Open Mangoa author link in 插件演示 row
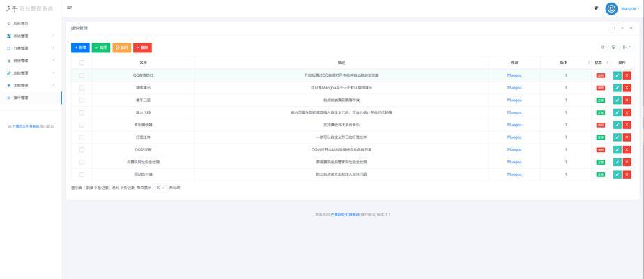 tap(514, 88)
